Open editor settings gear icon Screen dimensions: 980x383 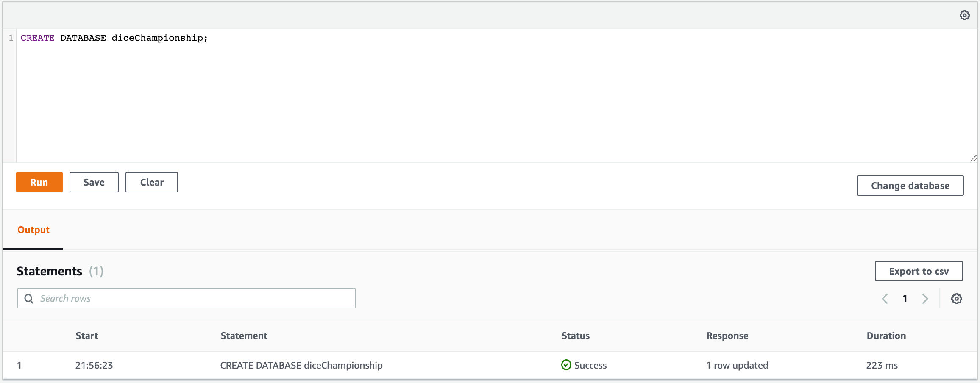(x=964, y=15)
